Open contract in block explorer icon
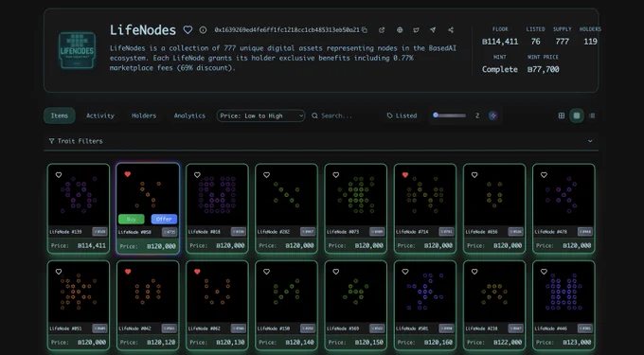644x355 pixels. coord(382,30)
